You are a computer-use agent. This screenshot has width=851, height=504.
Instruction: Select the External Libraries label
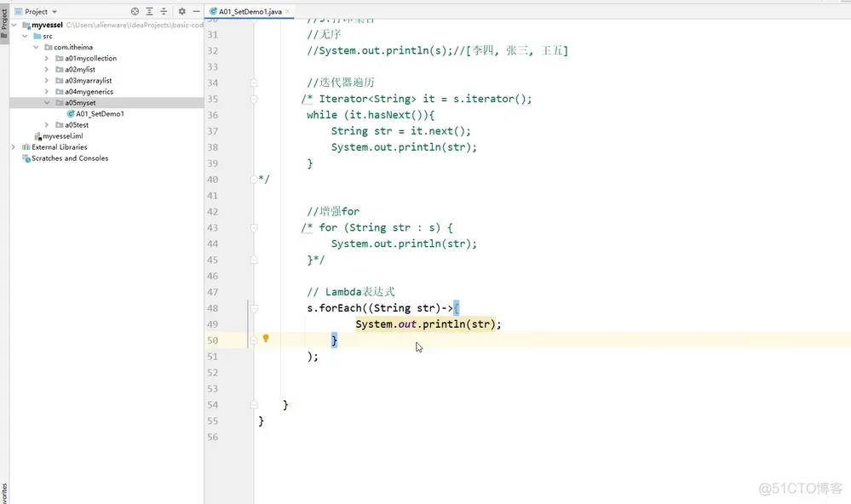tap(59, 147)
